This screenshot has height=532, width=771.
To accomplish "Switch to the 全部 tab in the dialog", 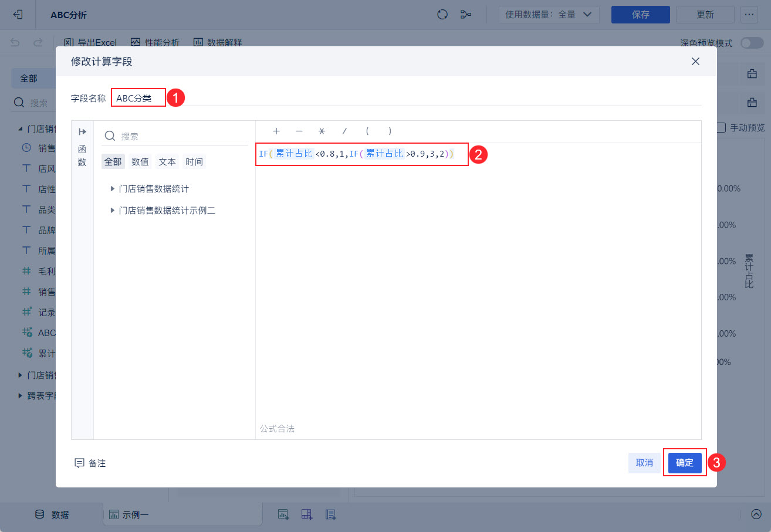I will (x=113, y=161).
